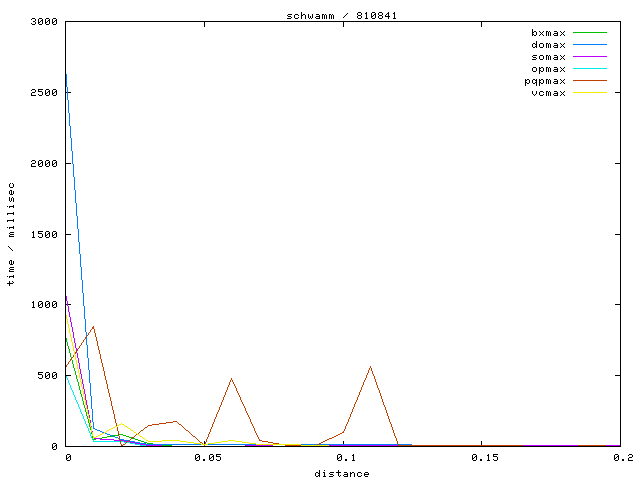Click the pqpmax legend label
The height and width of the screenshot is (480, 640).
click(546, 81)
